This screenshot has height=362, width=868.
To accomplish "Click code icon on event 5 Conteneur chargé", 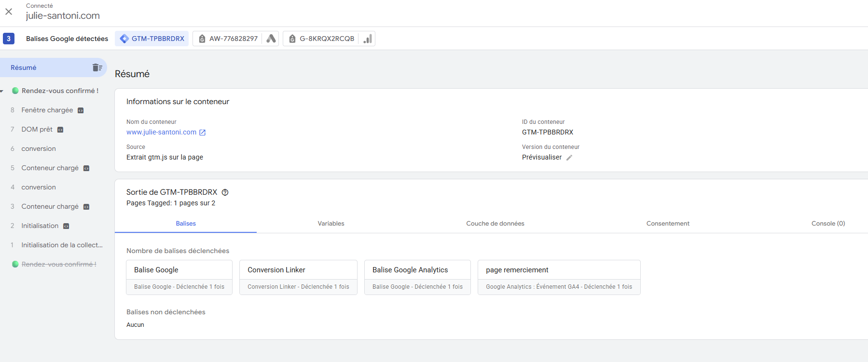I will (x=86, y=168).
